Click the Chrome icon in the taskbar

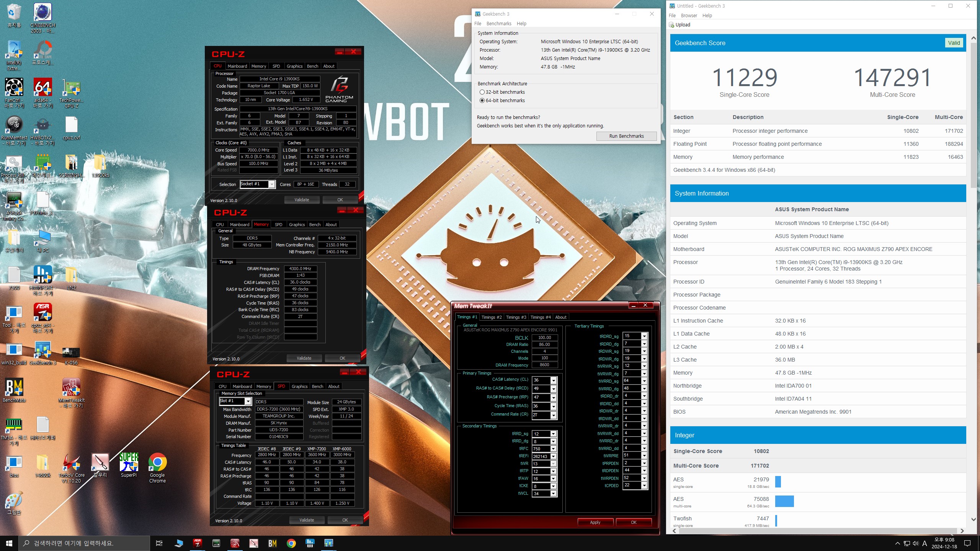pos(291,543)
